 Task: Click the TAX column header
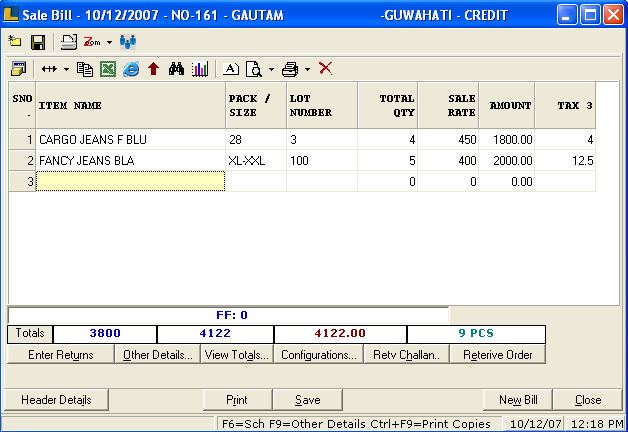565,106
